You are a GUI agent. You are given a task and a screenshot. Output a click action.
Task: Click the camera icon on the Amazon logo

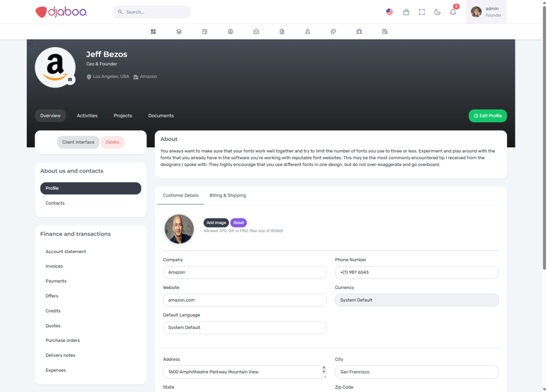[70, 80]
